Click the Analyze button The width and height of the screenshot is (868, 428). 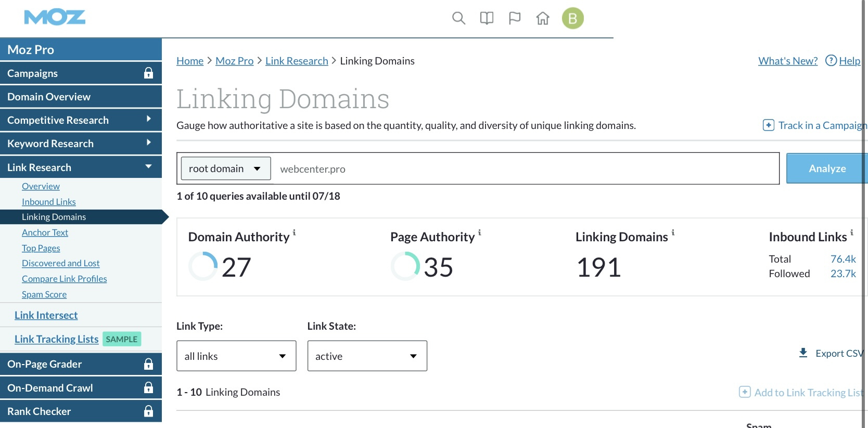(827, 168)
